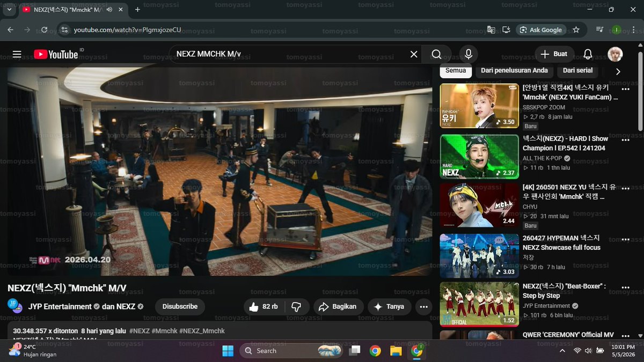Open the notifications bell
The height and width of the screenshot is (362, 644).
[588, 54]
